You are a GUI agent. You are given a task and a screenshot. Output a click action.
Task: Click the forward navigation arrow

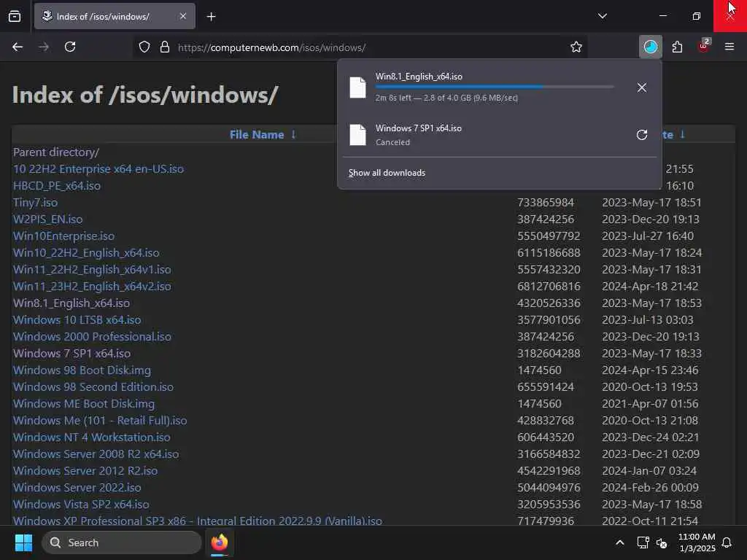pyautogui.click(x=44, y=47)
